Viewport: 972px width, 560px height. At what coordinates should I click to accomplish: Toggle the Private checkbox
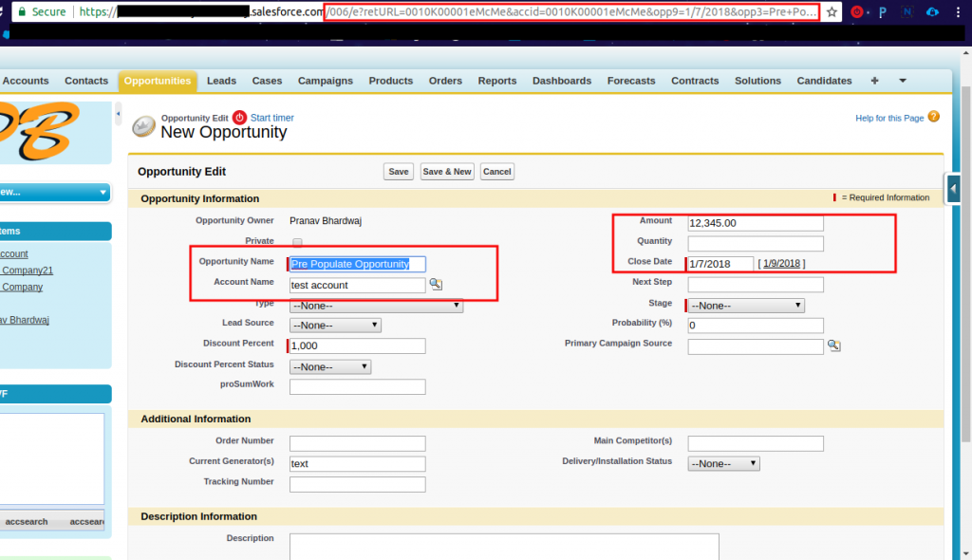coord(297,242)
